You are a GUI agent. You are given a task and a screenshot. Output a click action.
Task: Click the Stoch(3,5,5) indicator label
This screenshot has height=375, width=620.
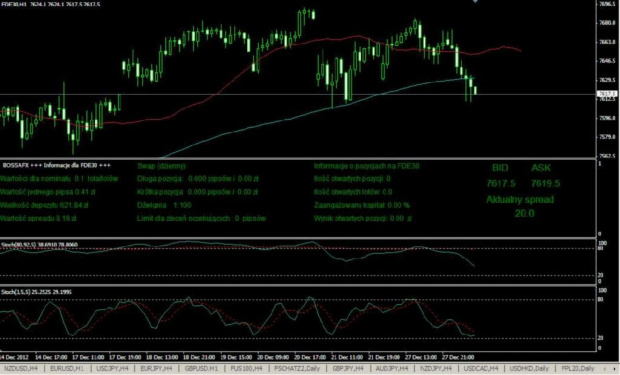36,292
